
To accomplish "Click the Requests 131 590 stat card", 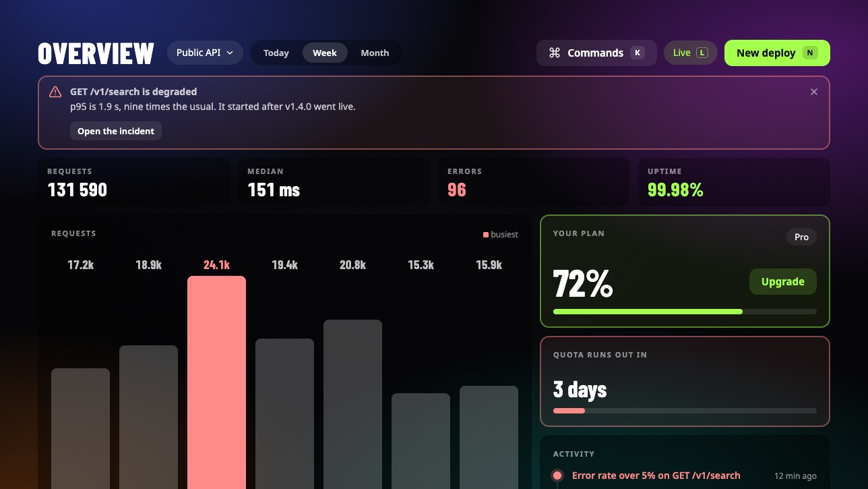I will (x=133, y=182).
